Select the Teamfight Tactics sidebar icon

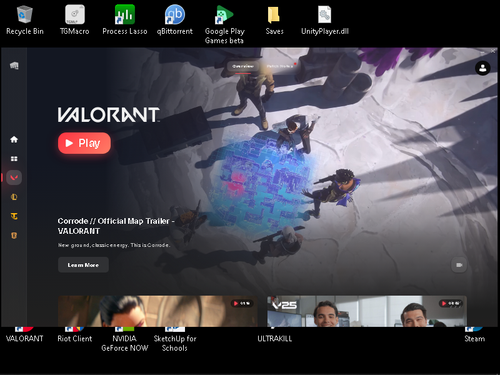(14, 216)
